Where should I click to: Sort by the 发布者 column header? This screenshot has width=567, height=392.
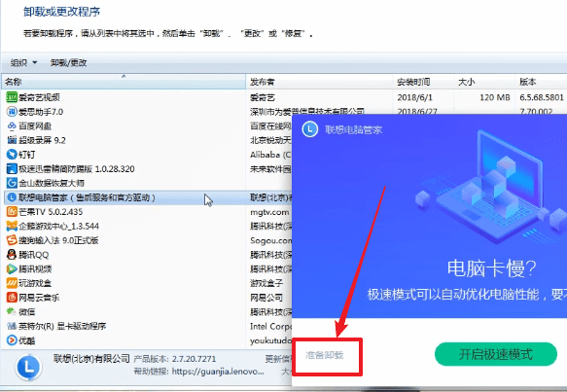tap(319, 82)
